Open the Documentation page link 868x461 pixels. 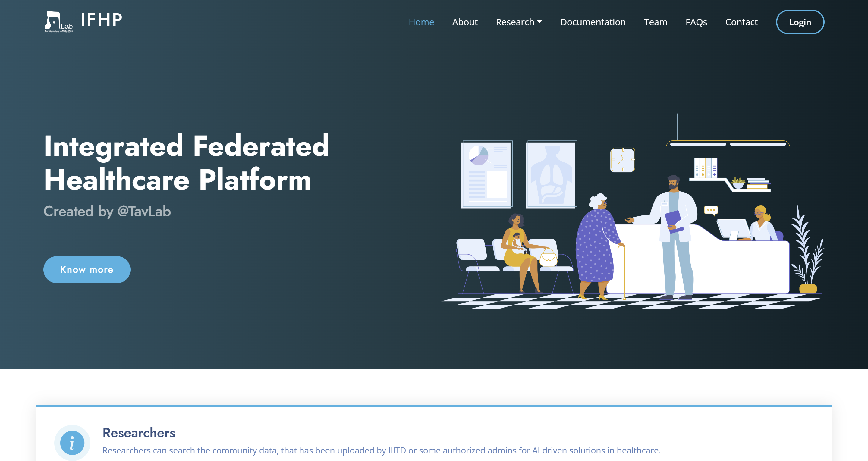593,22
